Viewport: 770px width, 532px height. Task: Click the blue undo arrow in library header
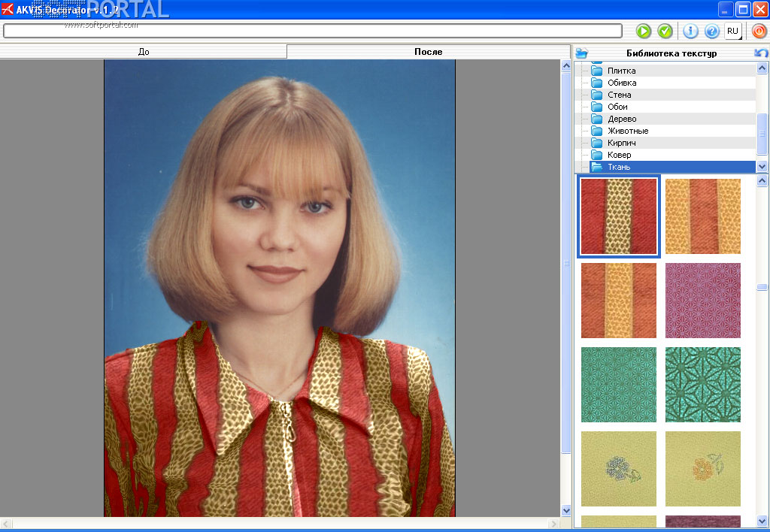pyautogui.click(x=761, y=53)
